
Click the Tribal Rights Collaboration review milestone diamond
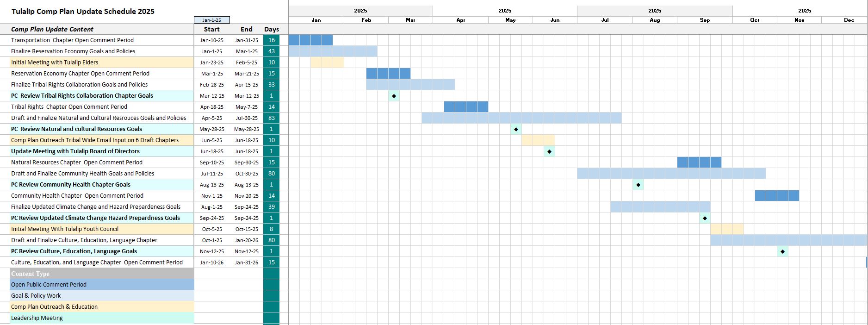[x=394, y=96]
